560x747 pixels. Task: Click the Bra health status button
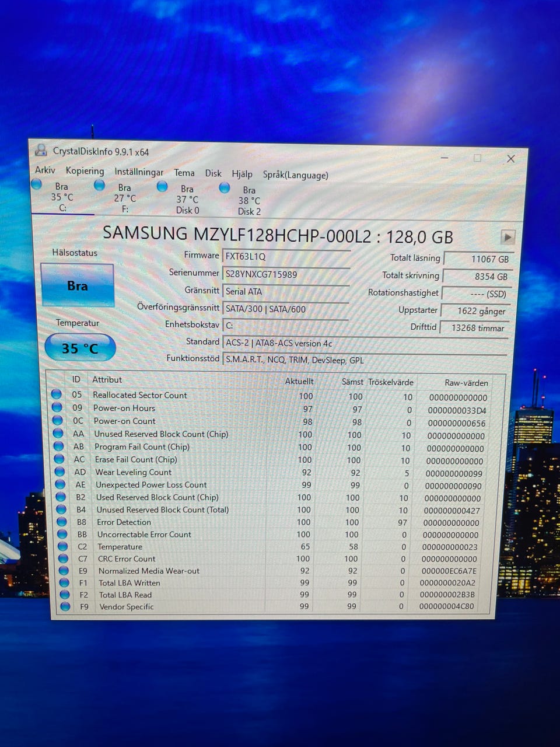77,285
